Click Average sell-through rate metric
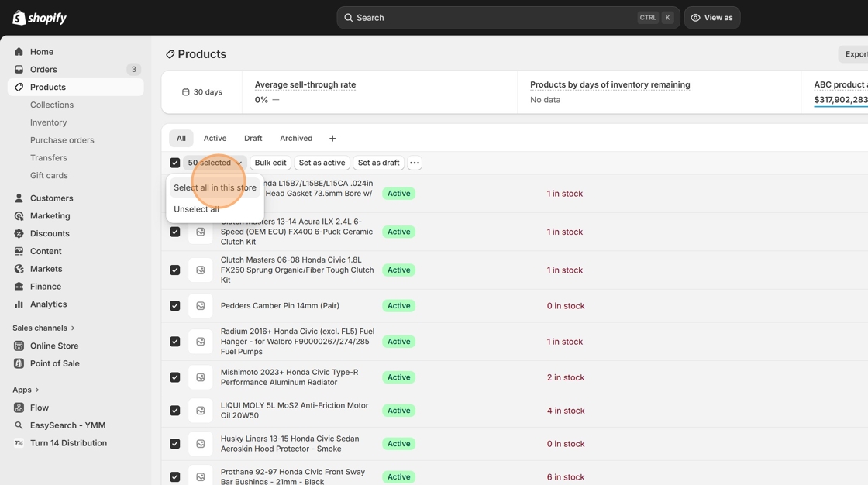868x485 pixels. point(305,84)
